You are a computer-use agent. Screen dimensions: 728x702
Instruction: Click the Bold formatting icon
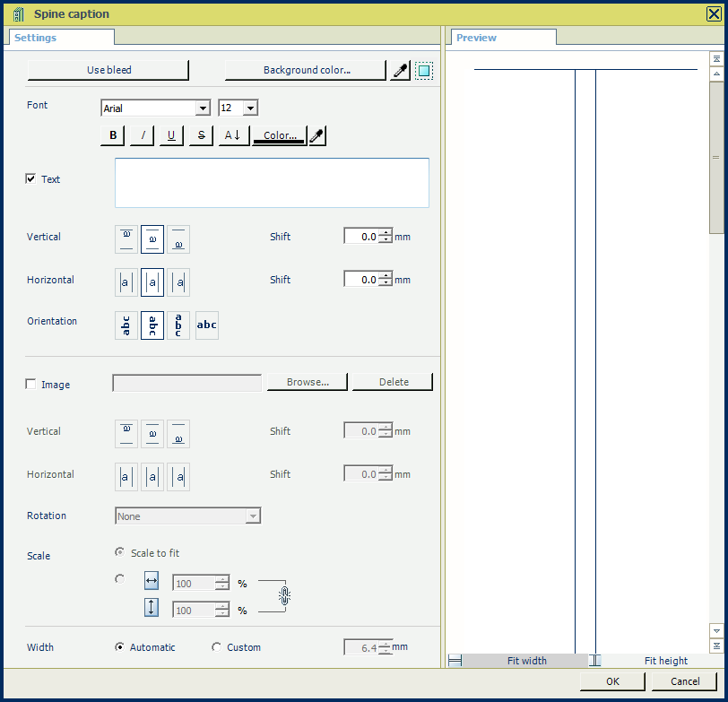pos(113,135)
